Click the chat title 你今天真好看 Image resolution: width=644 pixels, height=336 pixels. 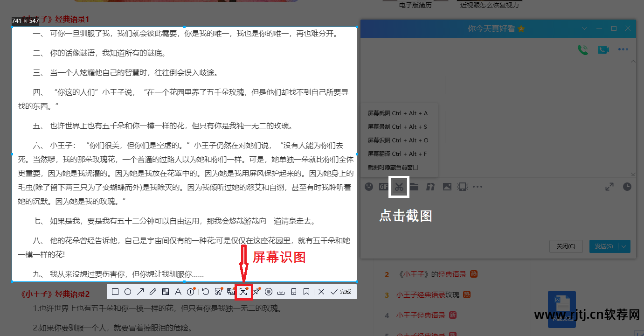[x=492, y=28]
